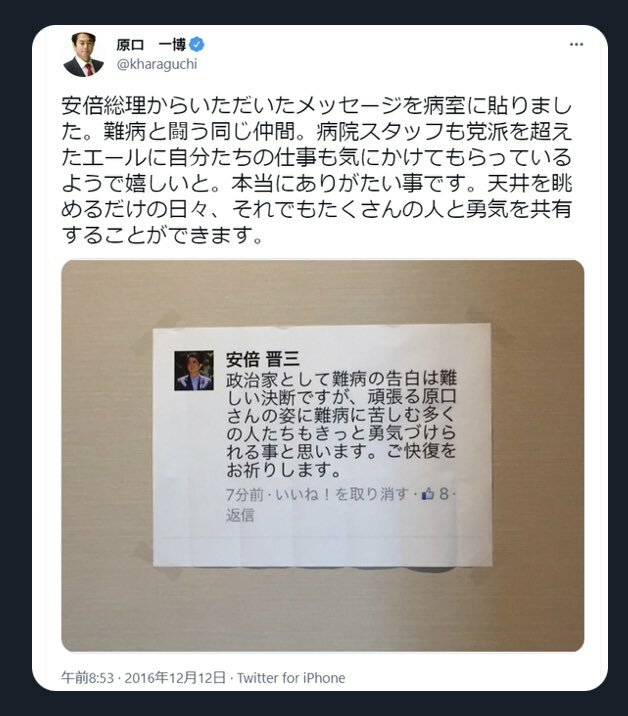Open 原口 一博's profile avatar photo
628x716 pixels.
point(84,55)
